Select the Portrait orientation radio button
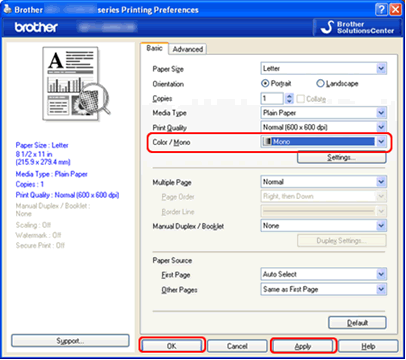Screen dimensions: 406x360 pos(265,83)
